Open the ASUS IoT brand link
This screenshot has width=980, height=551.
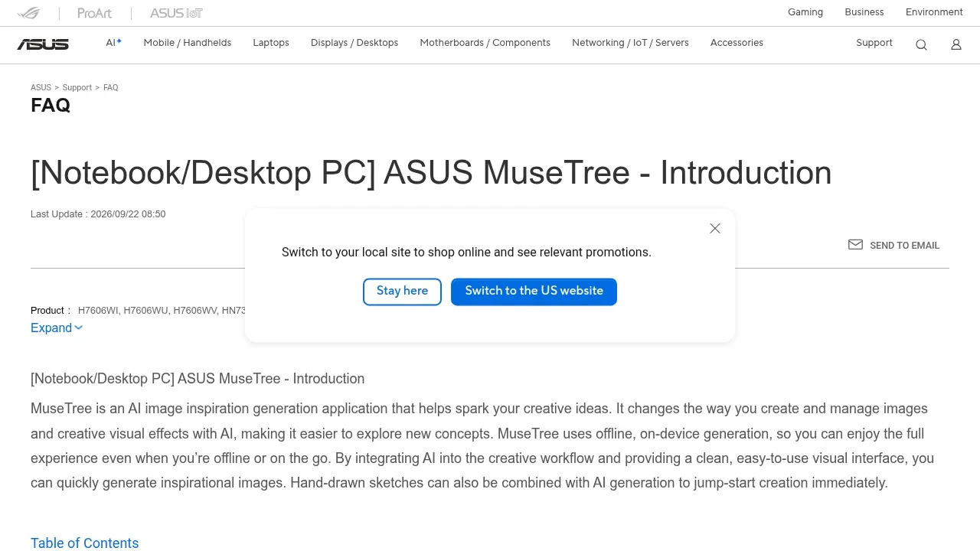[x=176, y=13]
